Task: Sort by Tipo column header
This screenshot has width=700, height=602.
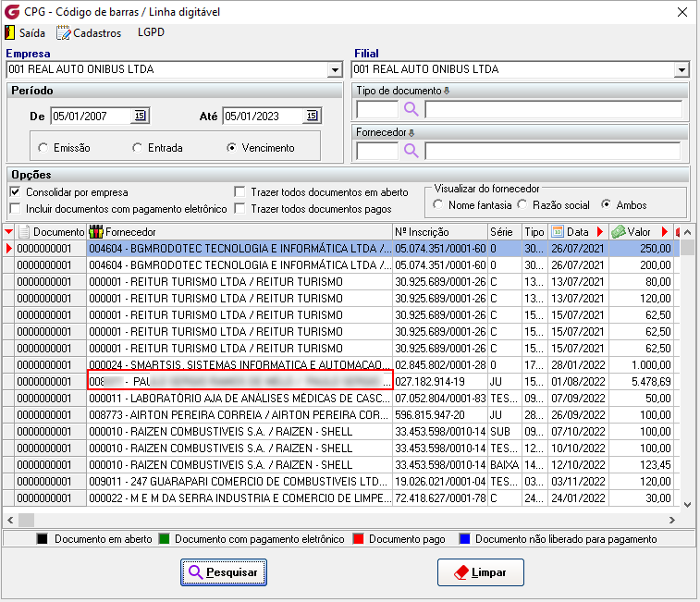Action: point(534,232)
